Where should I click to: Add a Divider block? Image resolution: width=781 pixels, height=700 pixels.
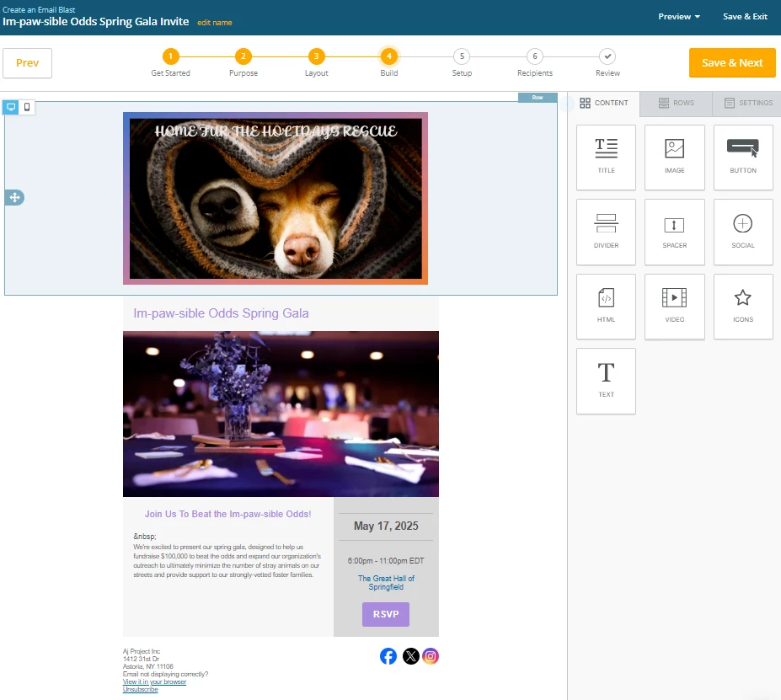point(605,232)
